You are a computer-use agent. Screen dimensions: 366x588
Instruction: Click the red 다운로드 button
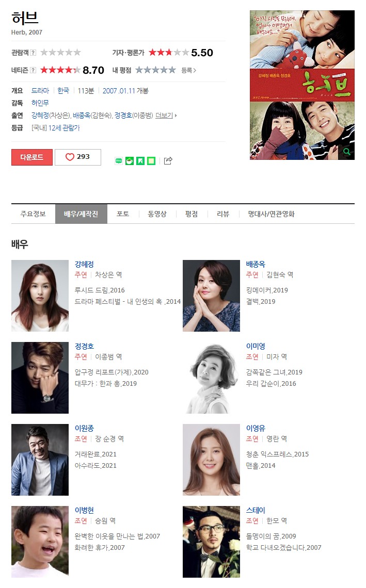coord(32,157)
